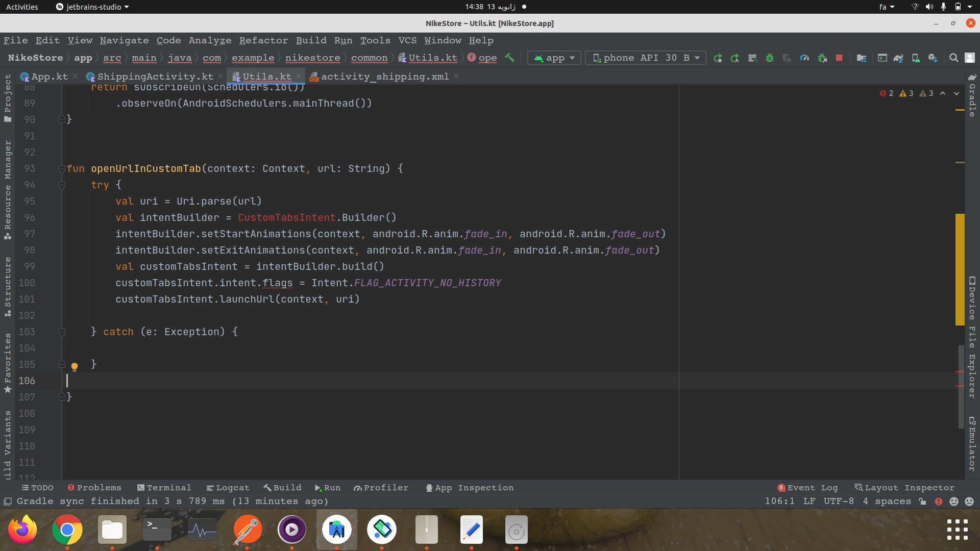The width and height of the screenshot is (980, 551).
Task: Open the app run configuration dropdown
Action: click(x=554, y=58)
